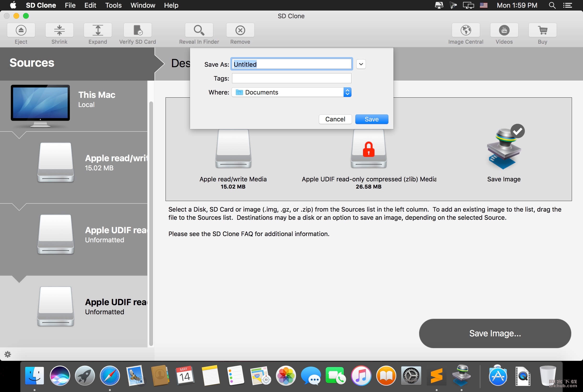
Task: Choose Apple read/write Media destination disk
Action: pyautogui.click(x=233, y=148)
